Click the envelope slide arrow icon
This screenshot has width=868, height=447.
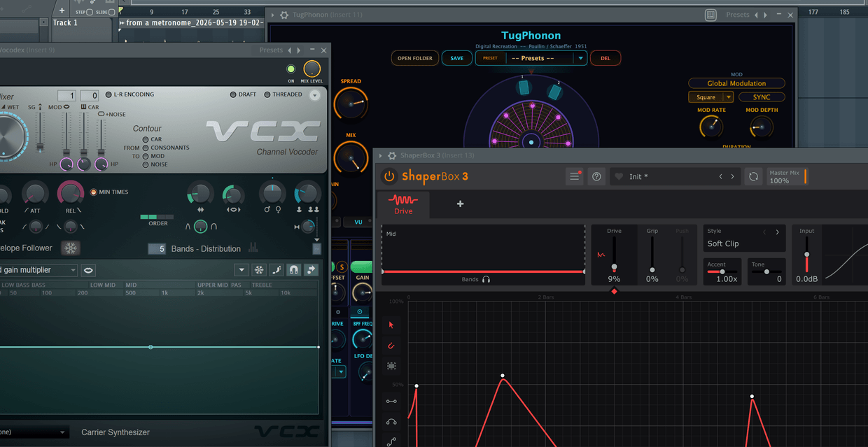311,270
